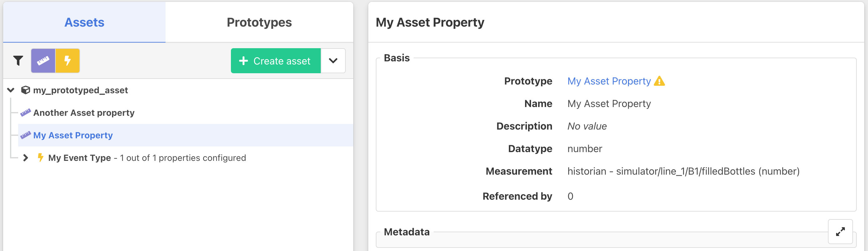
Task: Click the historian measurement path text
Action: point(683,171)
